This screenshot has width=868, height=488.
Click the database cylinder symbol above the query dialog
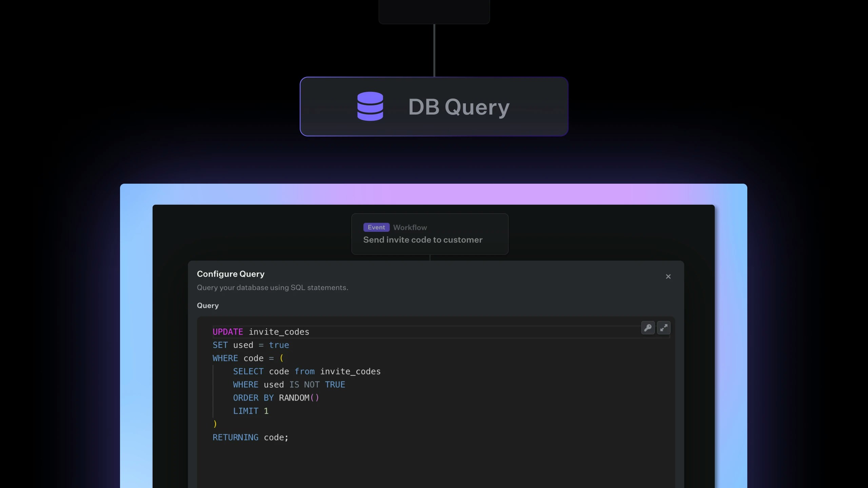pyautogui.click(x=370, y=107)
